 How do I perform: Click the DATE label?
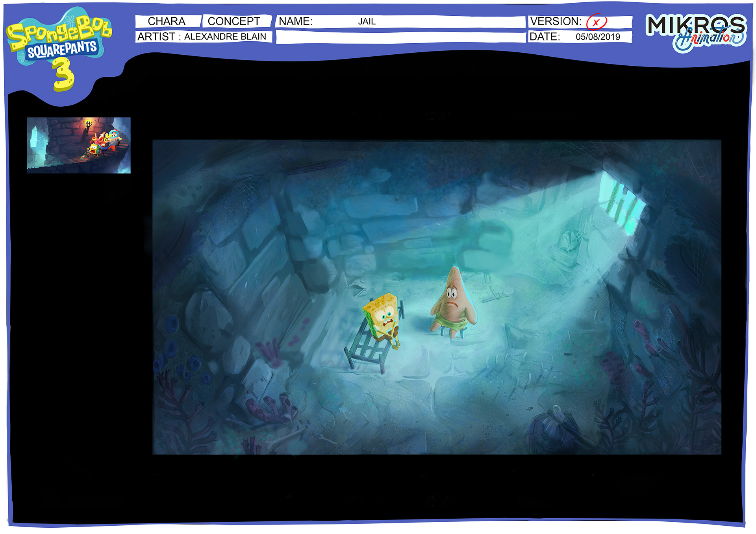pyautogui.click(x=545, y=37)
